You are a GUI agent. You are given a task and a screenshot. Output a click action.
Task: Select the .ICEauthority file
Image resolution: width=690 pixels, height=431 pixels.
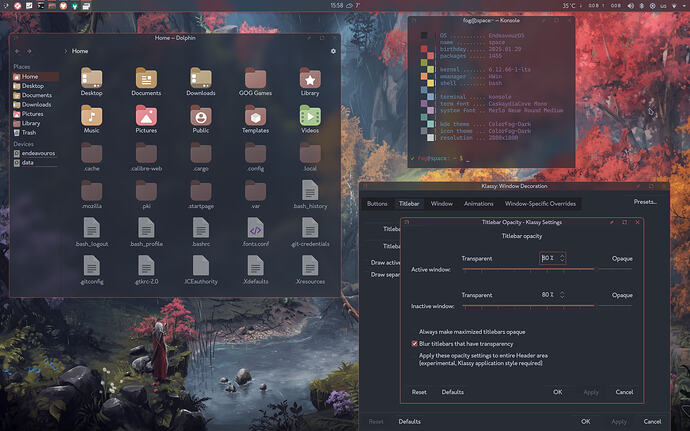point(201,270)
